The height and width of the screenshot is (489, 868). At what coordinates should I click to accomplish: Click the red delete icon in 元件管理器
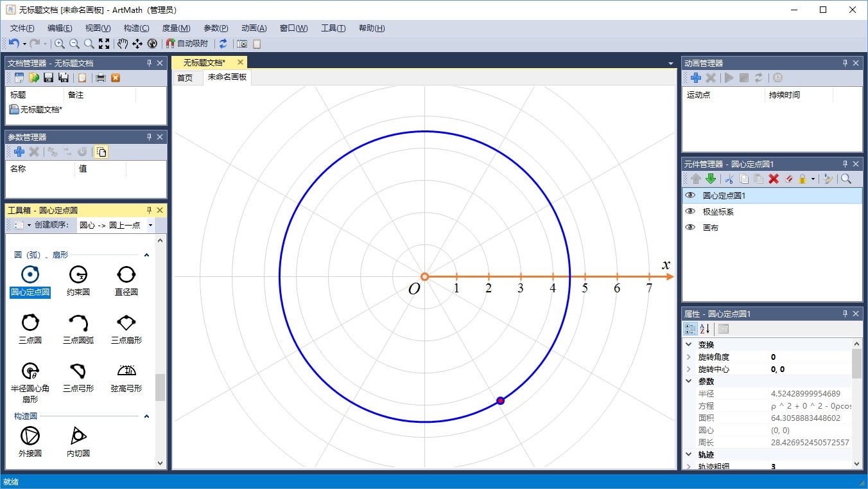[x=774, y=179]
